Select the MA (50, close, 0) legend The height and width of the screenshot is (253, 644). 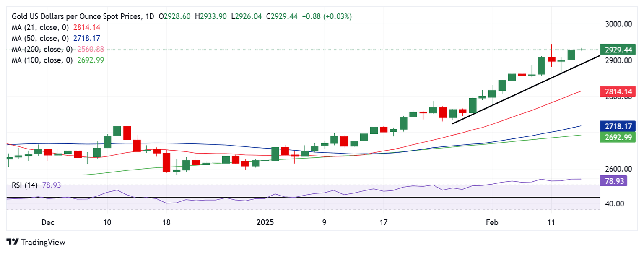(x=41, y=38)
